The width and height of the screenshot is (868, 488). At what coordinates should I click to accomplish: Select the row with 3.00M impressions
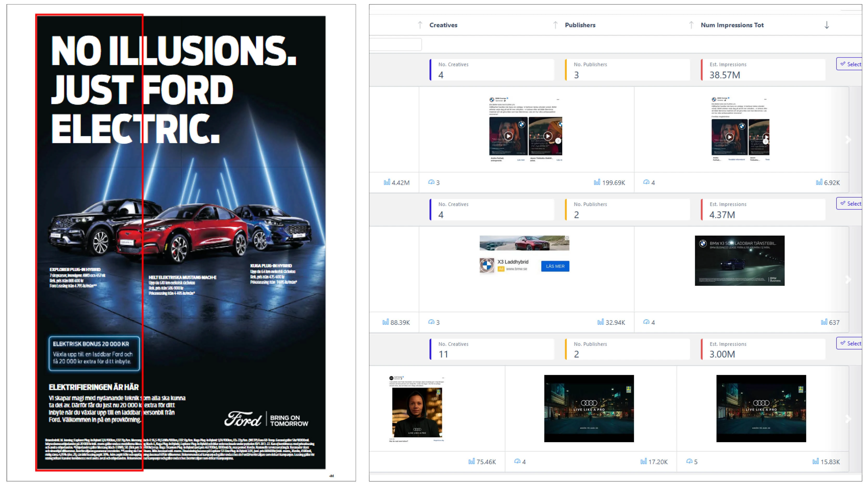(x=850, y=343)
